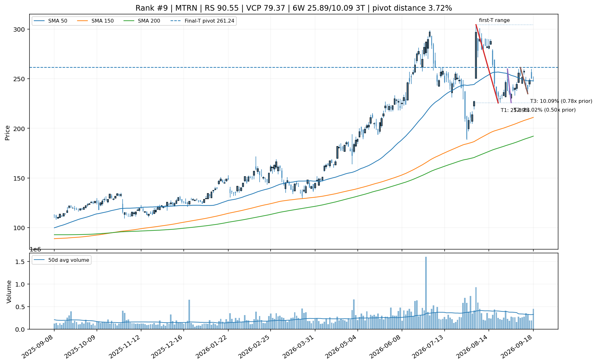The height and width of the screenshot is (364, 597).
Task: Click the "Price" y-axis label
Action: point(8,133)
